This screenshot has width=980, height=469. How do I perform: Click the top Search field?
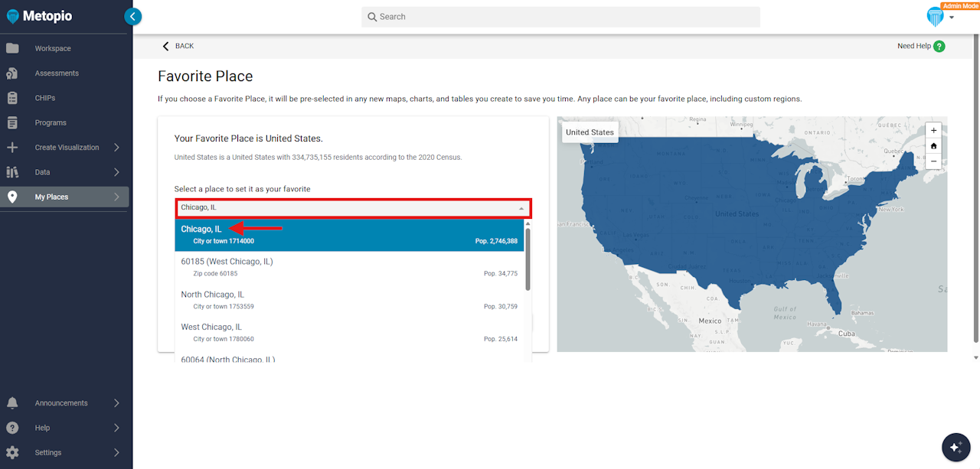point(560,17)
